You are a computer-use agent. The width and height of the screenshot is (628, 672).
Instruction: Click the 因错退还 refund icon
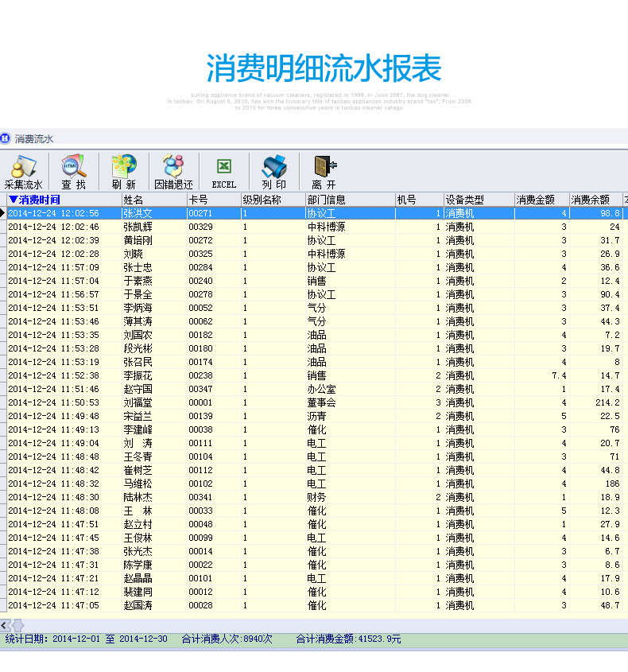173,170
